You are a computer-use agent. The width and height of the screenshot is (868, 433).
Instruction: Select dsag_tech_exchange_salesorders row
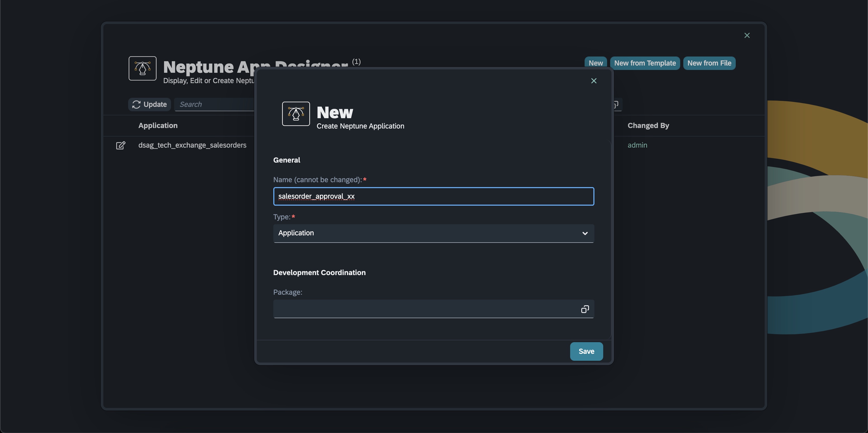click(x=192, y=145)
